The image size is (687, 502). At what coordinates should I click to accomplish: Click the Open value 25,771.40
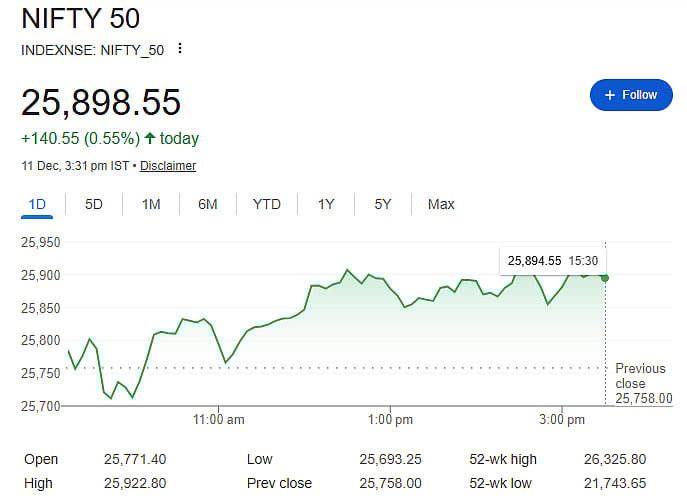coord(135,459)
